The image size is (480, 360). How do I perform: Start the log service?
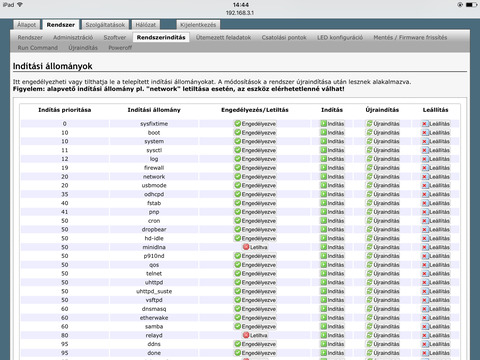(332, 159)
